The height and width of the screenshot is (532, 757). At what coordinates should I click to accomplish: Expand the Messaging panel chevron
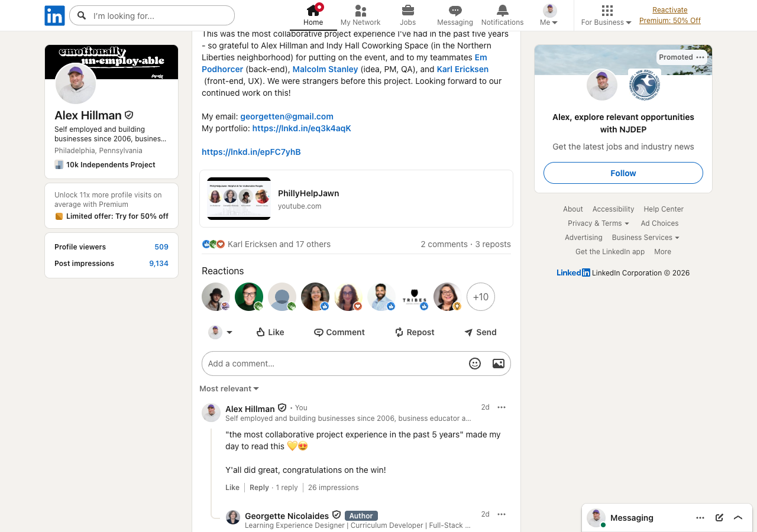coord(738,518)
